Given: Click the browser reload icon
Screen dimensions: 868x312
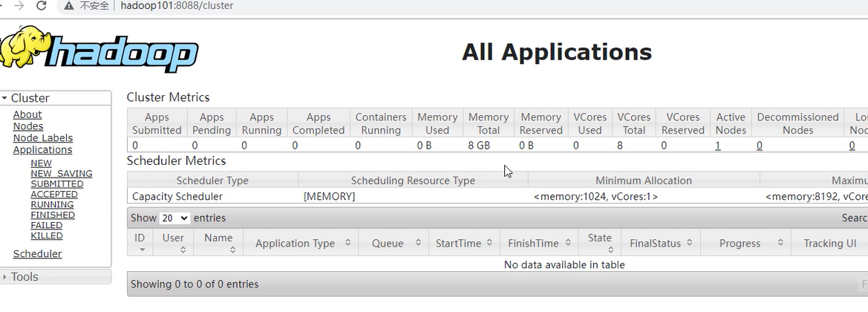Looking at the screenshot, I should click(x=42, y=6).
